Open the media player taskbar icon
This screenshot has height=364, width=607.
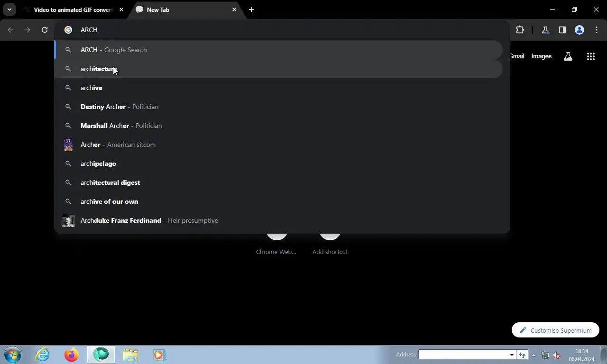click(158, 355)
